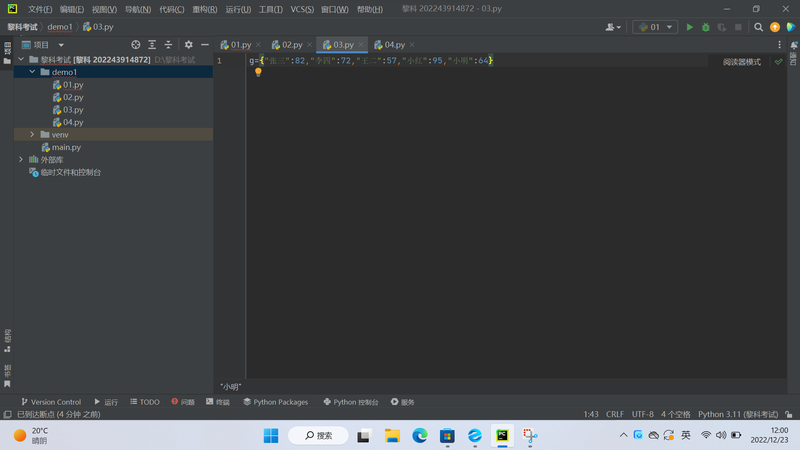Image resolution: width=800 pixels, height=450 pixels.
Task: Open Windows Start menu
Action: (x=271, y=436)
